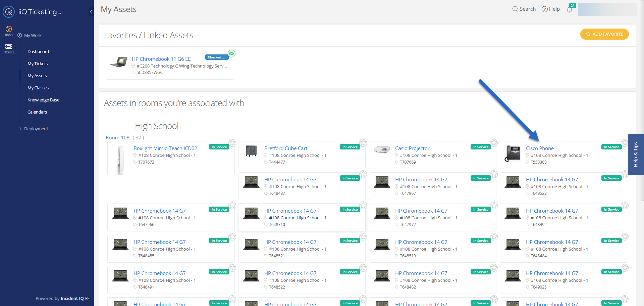Go to Knowledge Base menu item
644x306 pixels.
point(43,100)
